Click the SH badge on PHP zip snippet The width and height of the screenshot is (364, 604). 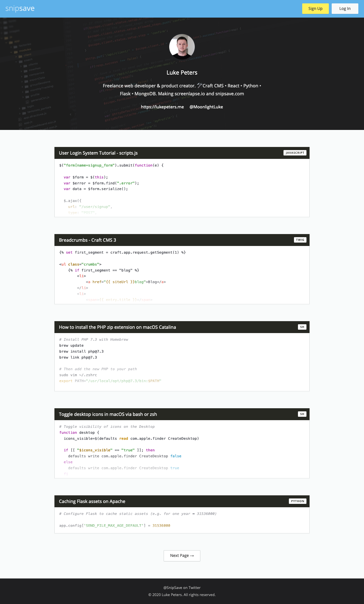(302, 327)
